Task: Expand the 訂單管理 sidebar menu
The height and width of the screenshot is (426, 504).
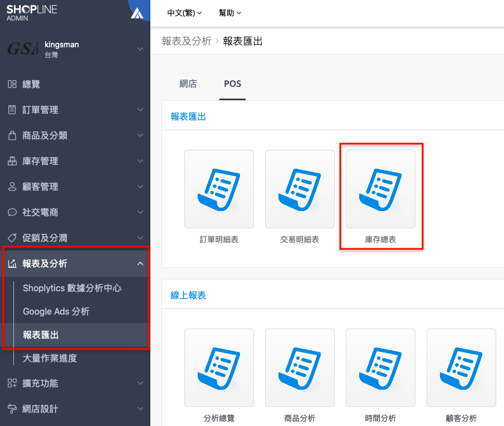Action: coord(75,110)
